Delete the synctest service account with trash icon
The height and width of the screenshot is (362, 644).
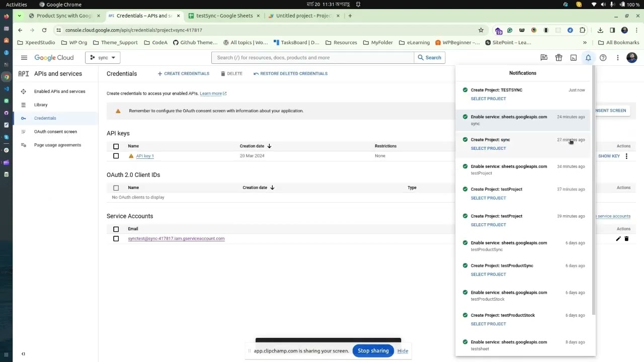626,239
